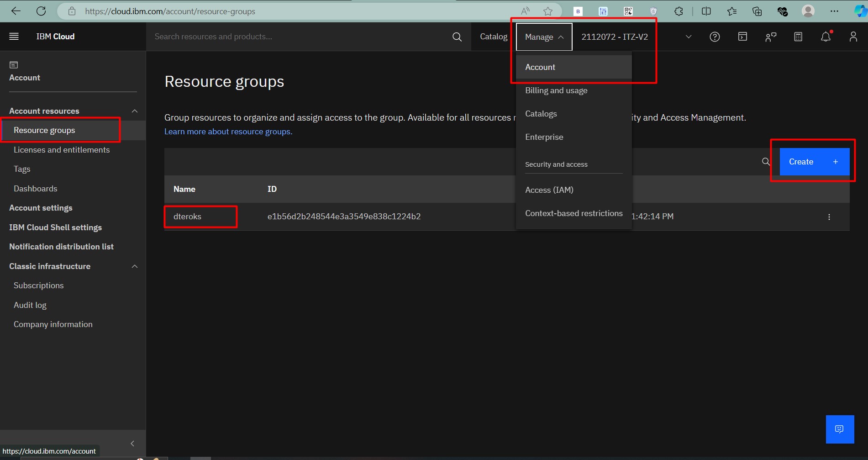Open the notifications bell icon
This screenshot has width=868, height=460.
coord(826,37)
